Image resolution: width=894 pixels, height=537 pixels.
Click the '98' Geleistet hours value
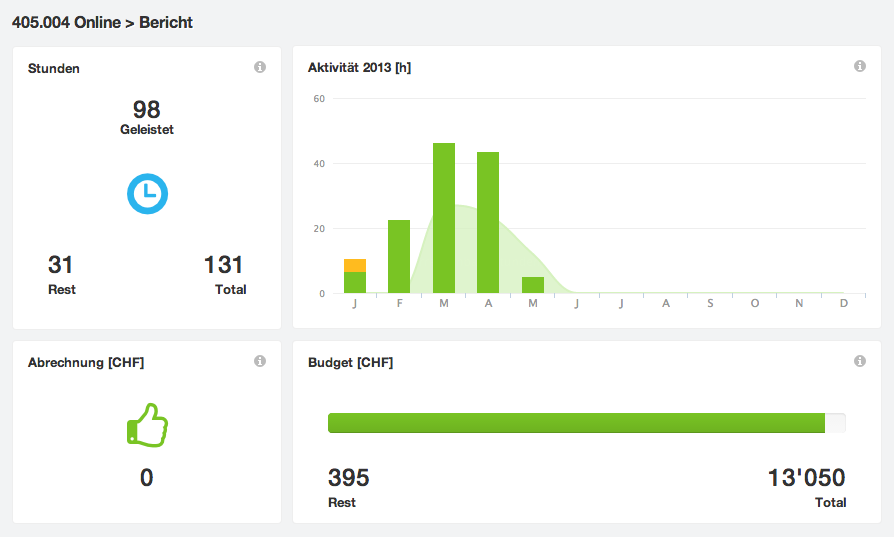(147, 109)
